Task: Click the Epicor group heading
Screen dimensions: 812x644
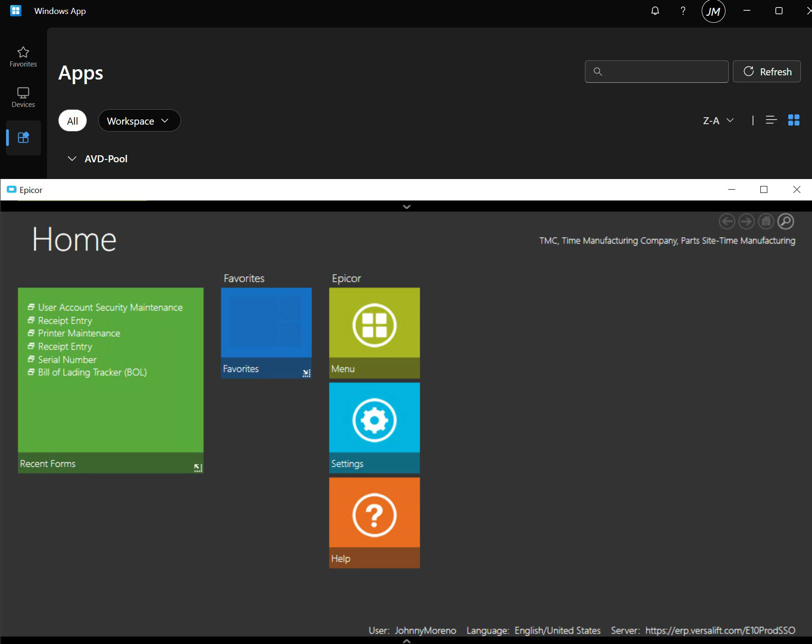Action: tap(346, 279)
